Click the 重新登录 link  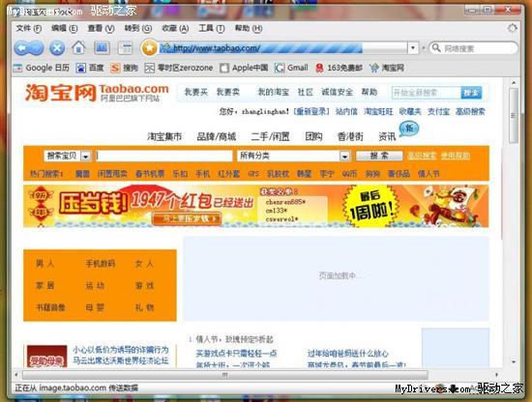coord(311,111)
